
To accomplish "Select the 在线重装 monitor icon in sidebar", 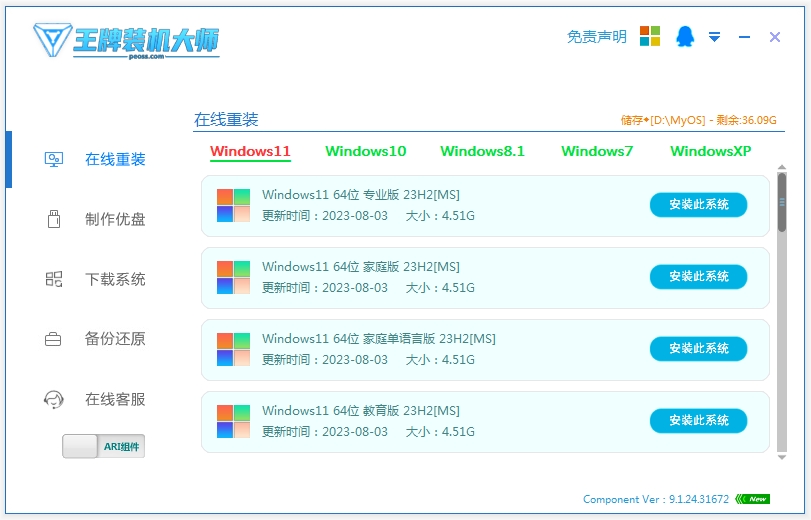I will [x=53, y=159].
